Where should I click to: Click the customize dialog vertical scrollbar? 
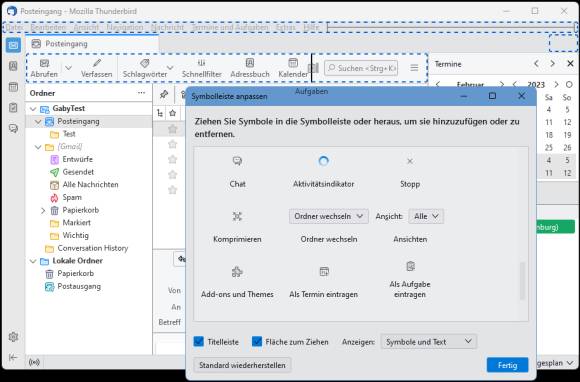pos(522,281)
